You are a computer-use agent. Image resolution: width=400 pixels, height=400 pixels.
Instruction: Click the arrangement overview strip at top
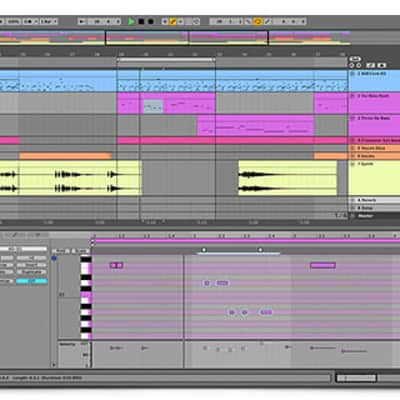click(175, 38)
